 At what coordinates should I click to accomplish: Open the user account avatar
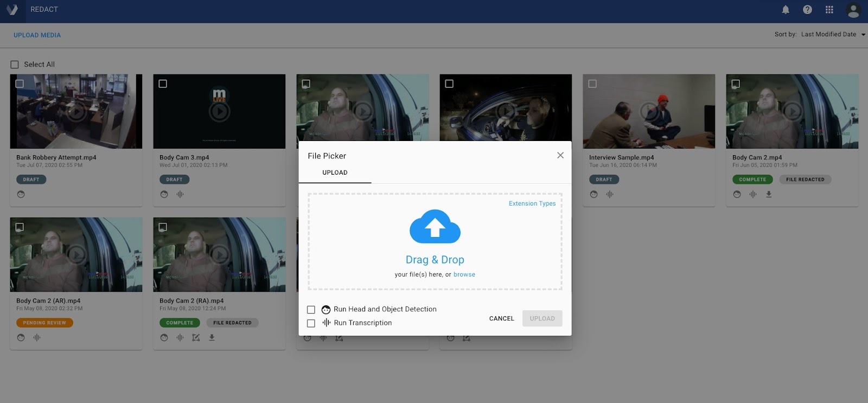coord(853,10)
